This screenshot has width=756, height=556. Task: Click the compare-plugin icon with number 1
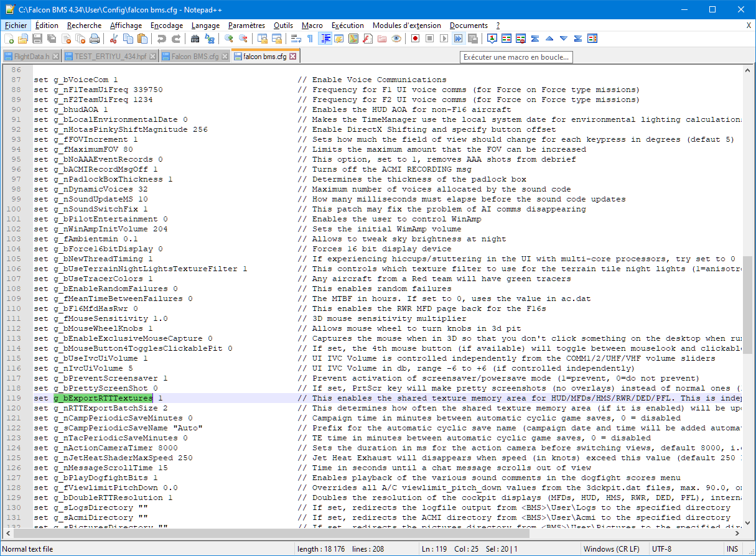(492, 39)
